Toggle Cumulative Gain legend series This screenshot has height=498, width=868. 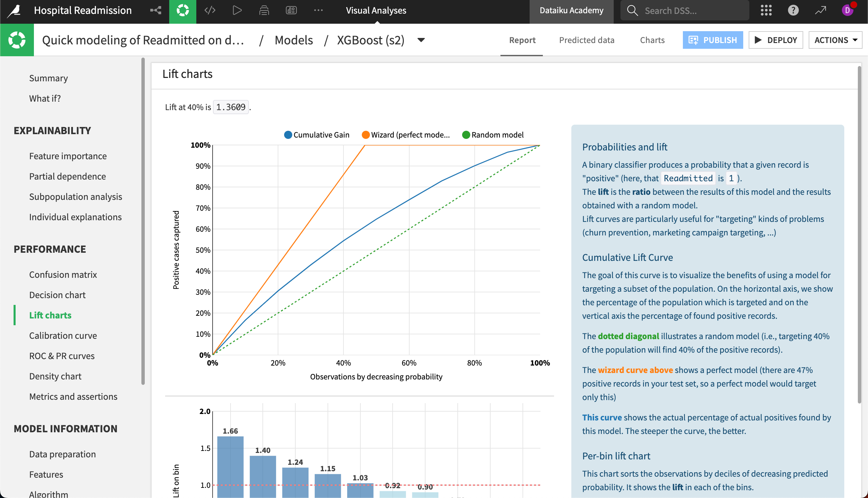click(x=317, y=135)
